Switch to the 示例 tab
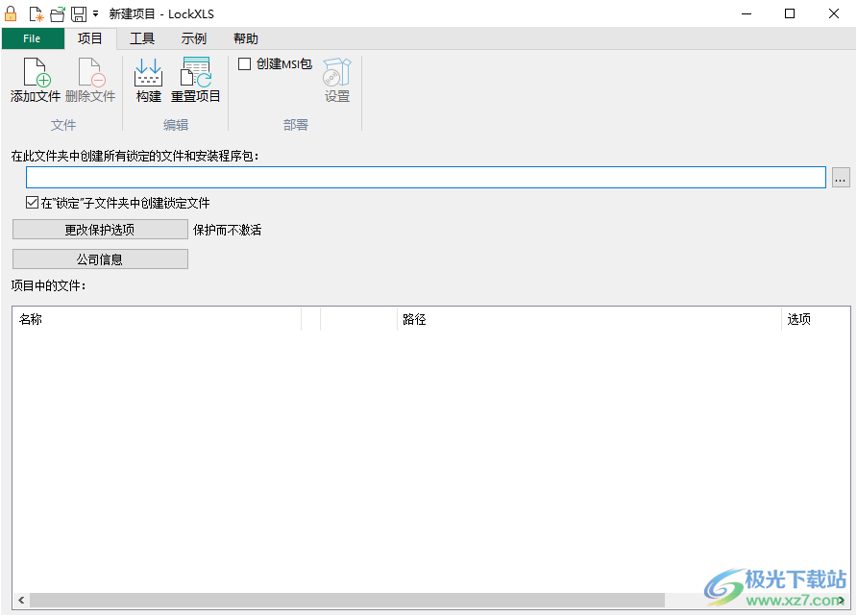 [194, 38]
